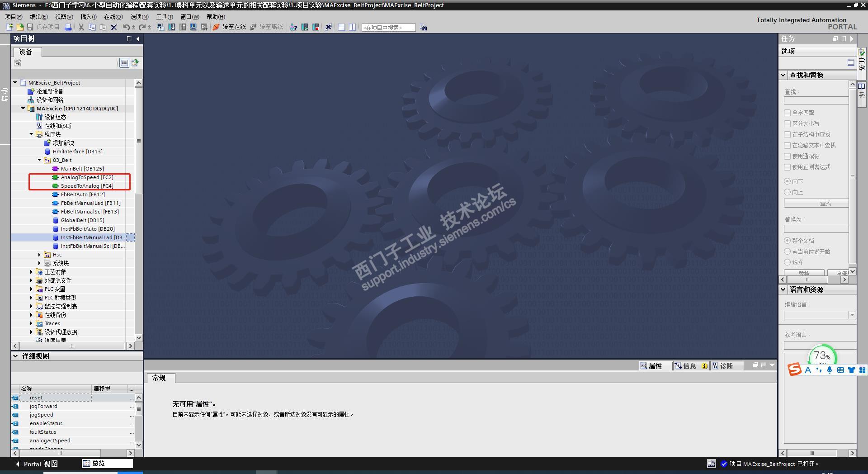Enable the find in hidden texts (在隐藏文本中查找) checkbox

pyautogui.click(x=787, y=145)
